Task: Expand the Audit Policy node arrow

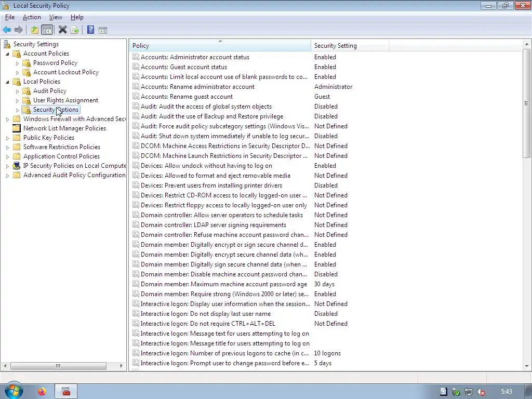Action: 17,91
